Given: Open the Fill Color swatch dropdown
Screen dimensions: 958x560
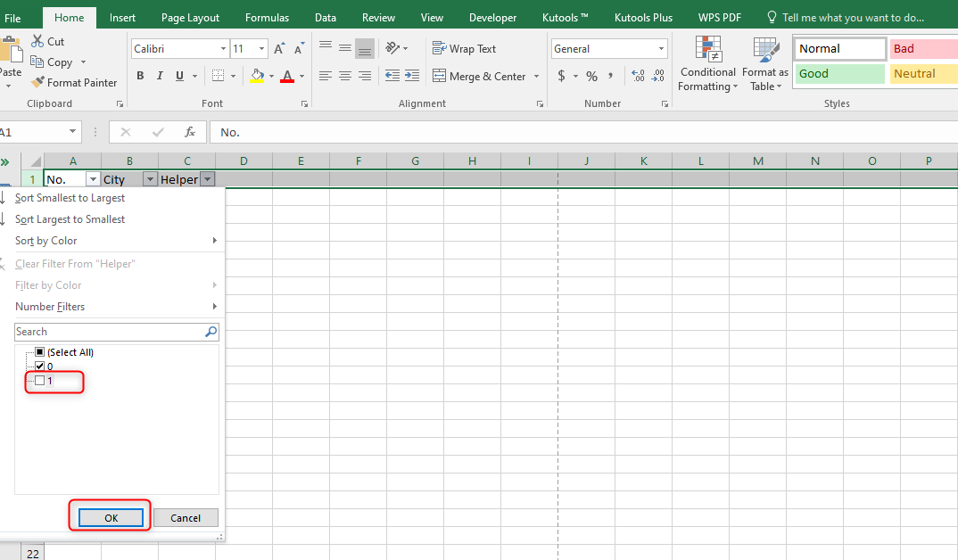Looking at the screenshot, I should coord(271,77).
